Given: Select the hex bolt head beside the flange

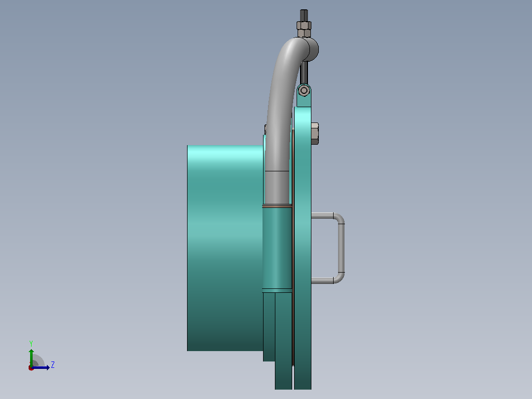Looking at the screenshot, I should tap(315, 133).
